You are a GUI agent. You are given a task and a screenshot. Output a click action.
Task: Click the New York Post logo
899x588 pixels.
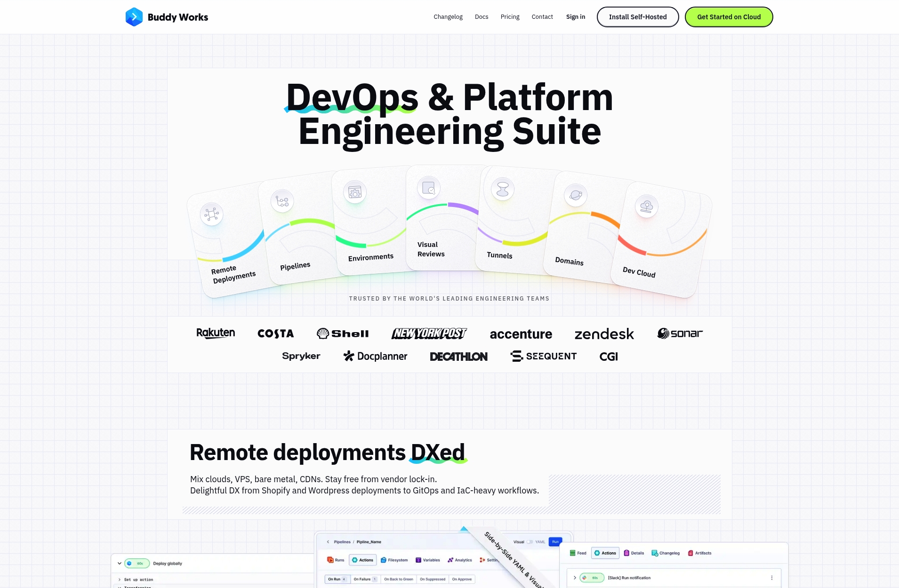coord(429,334)
